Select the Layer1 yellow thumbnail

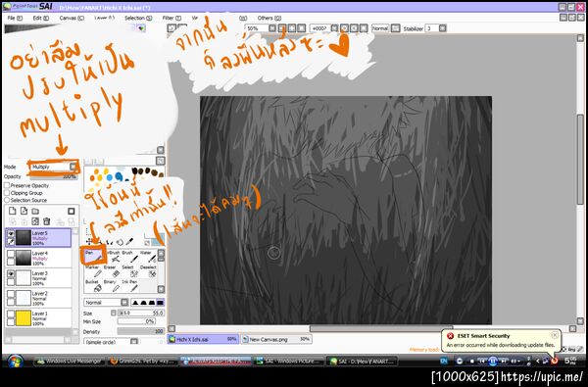point(24,317)
